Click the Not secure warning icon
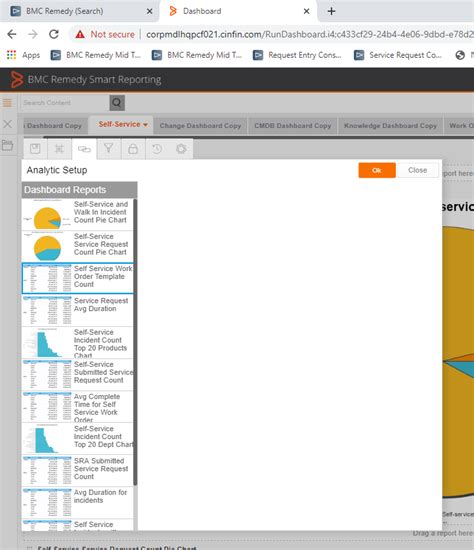 (80, 34)
